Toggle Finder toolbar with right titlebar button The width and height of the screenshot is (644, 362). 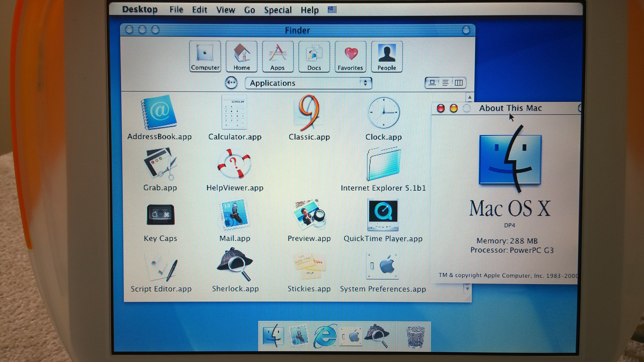point(466,30)
